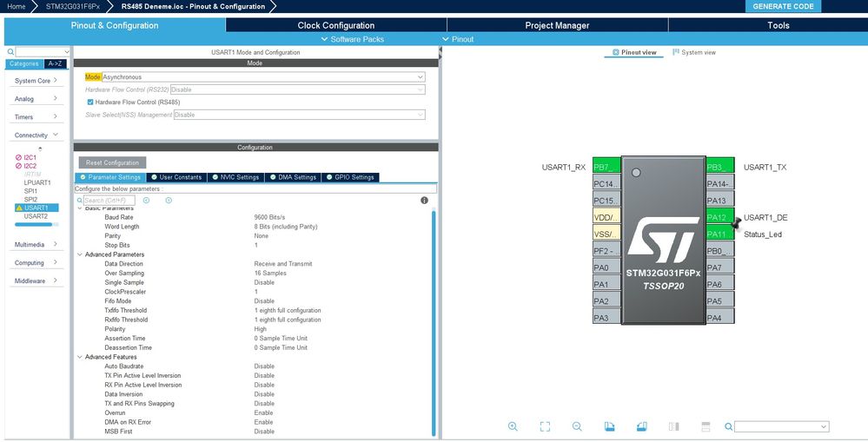Open the DMA Settings tab
Screen dimensions: 868x442
293,177
